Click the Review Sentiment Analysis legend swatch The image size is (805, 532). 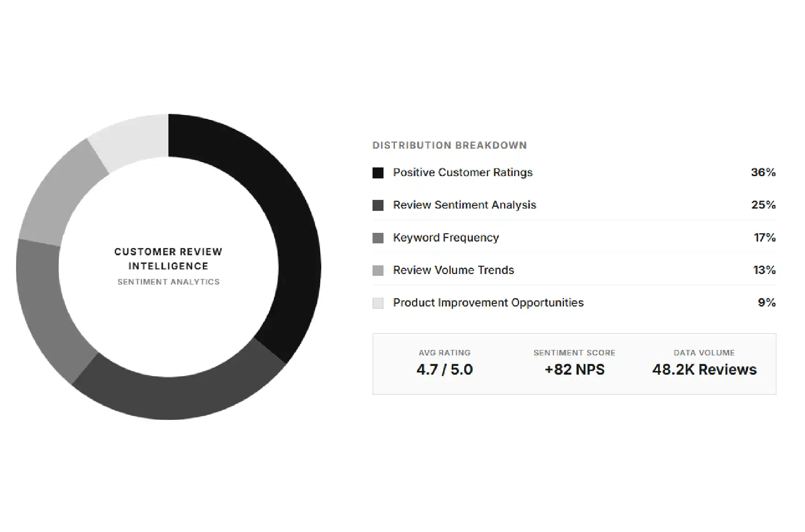[x=378, y=205]
